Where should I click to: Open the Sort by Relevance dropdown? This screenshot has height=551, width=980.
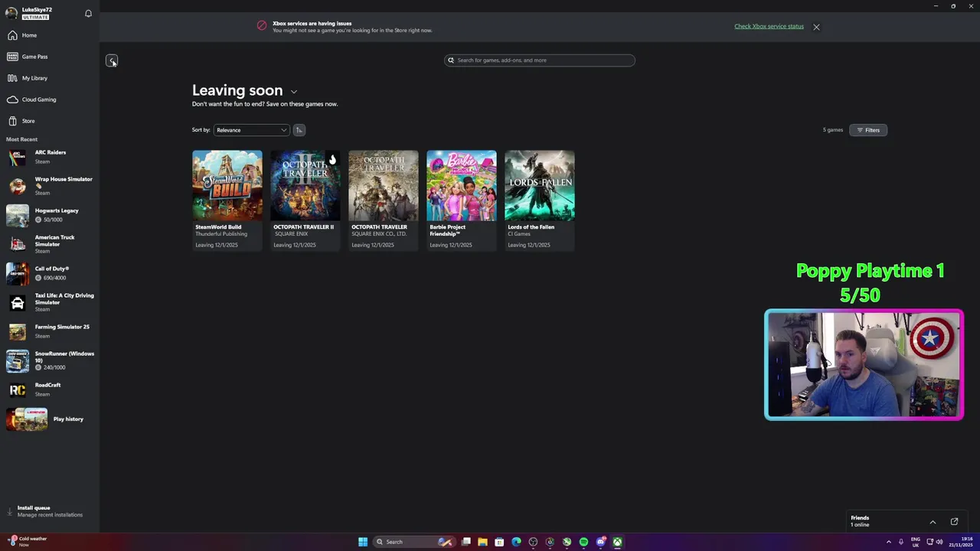point(251,130)
